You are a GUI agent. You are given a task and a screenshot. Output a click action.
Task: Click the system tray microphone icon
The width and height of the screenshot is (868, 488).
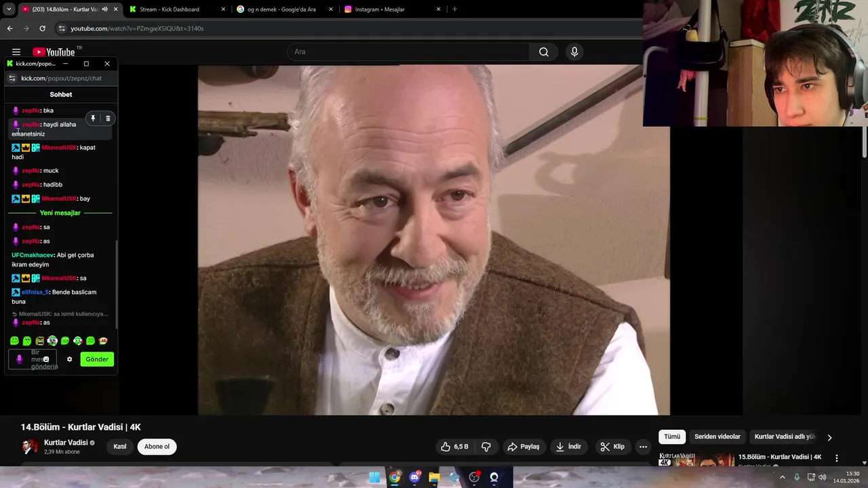pos(797,477)
